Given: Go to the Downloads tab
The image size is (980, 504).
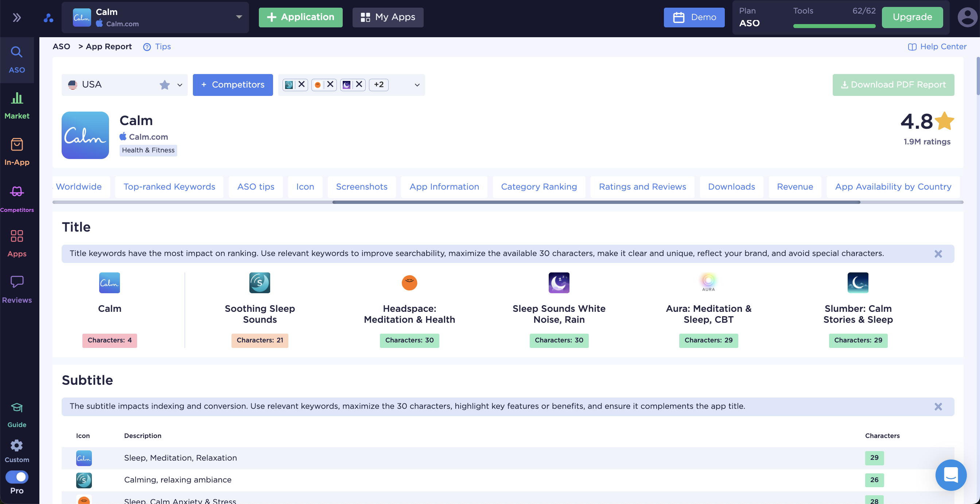Looking at the screenshot, I should pyautogui.click(x=732, y=187).
